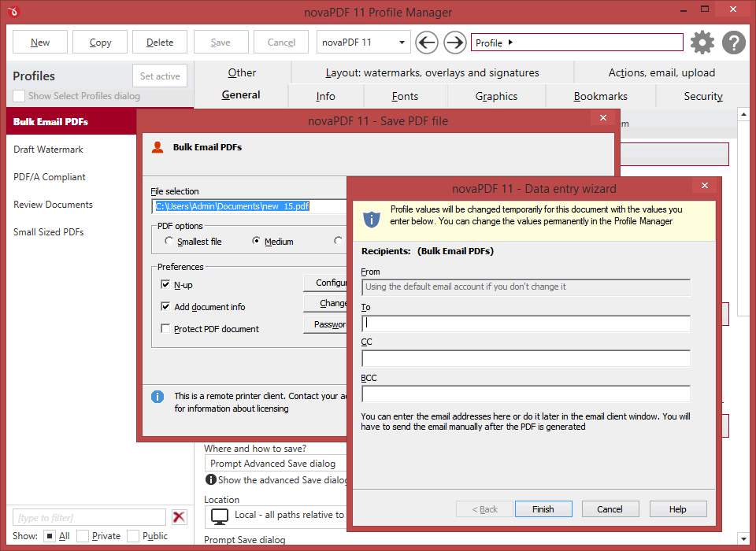
Task: Open Prompt Advanced Save dialog dropdown
Action: tap(276, 464)
